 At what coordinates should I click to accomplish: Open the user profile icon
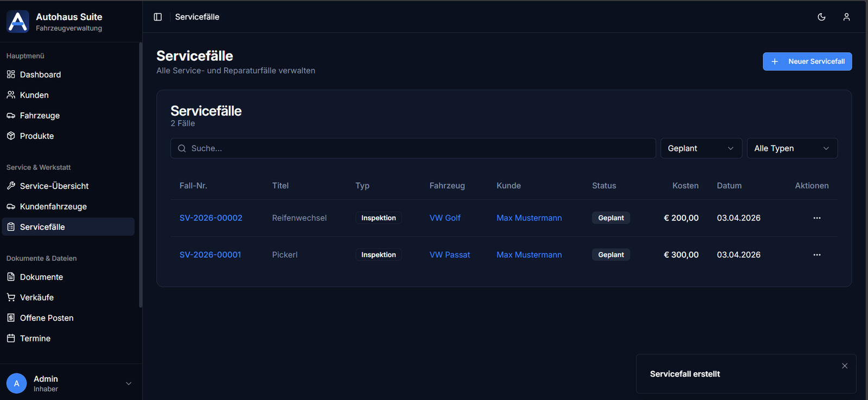click(846, 17)
